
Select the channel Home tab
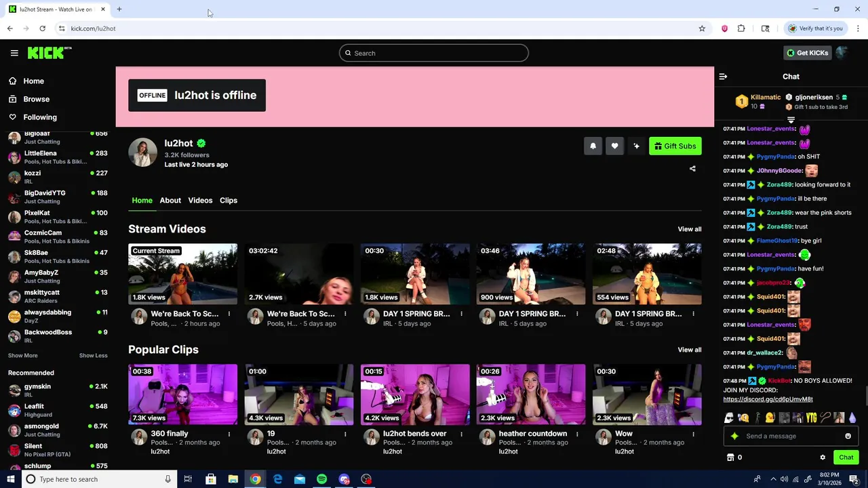(142, 200)
